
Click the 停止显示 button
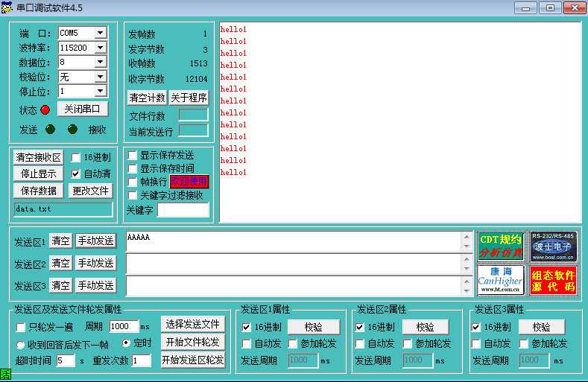pyautogui.click(x=38, y=174)
